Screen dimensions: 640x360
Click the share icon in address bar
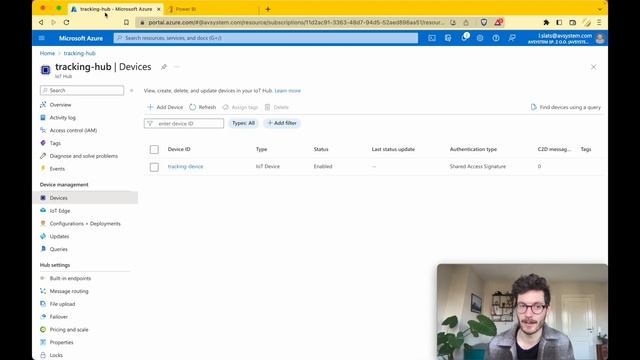click(x=466, y=22)
